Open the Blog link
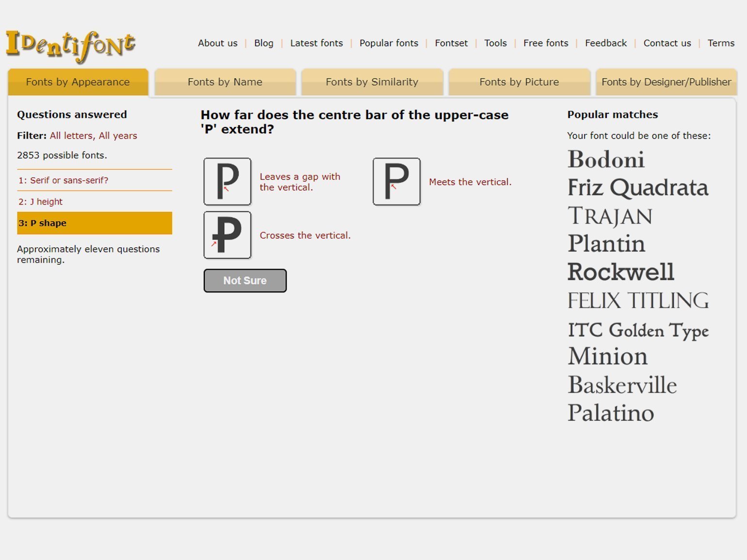The height and width of the screenshot is (560, 747). click(x=264, y=43)
